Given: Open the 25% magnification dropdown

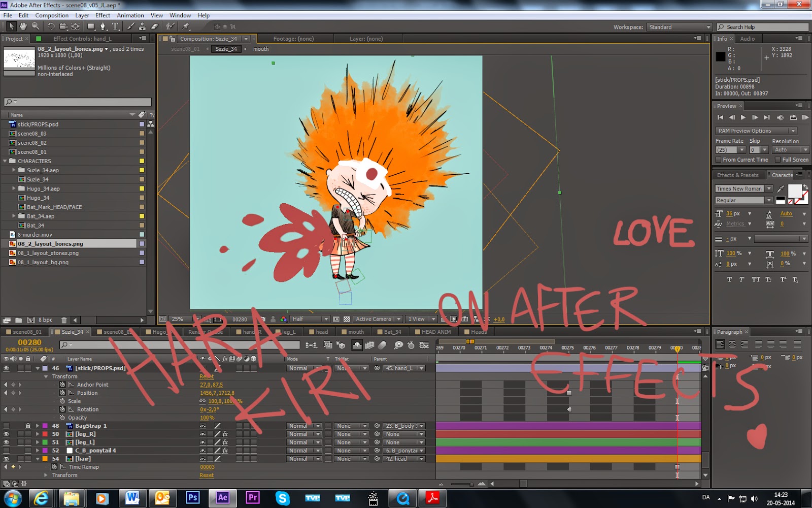Looking at the screenshot, I should (x=184, y=320).
